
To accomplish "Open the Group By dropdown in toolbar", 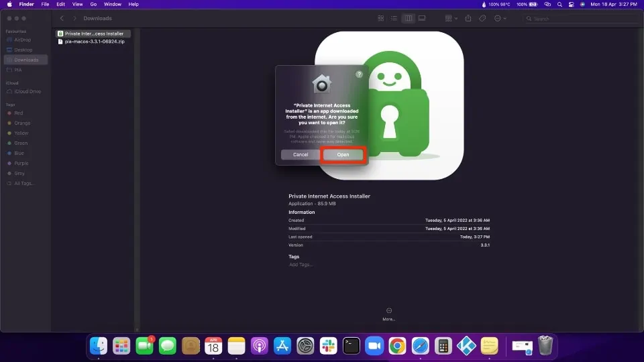I will [x=451, y=19].
